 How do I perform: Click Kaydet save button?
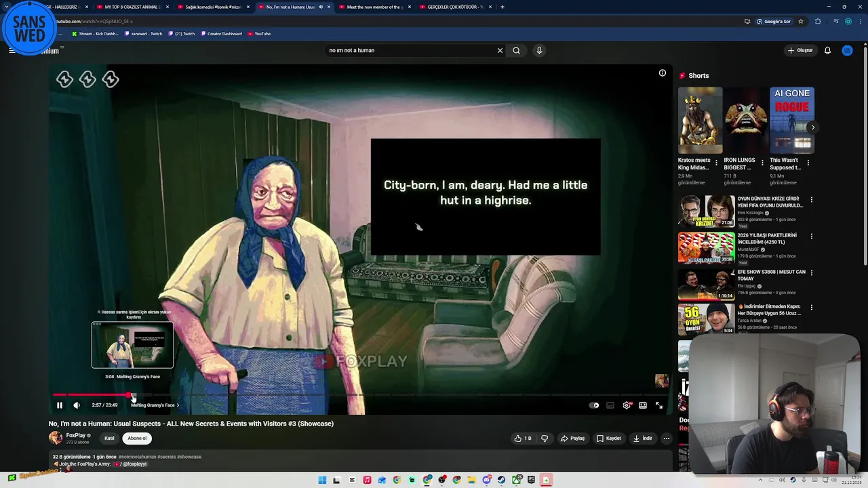click(608, 439)
